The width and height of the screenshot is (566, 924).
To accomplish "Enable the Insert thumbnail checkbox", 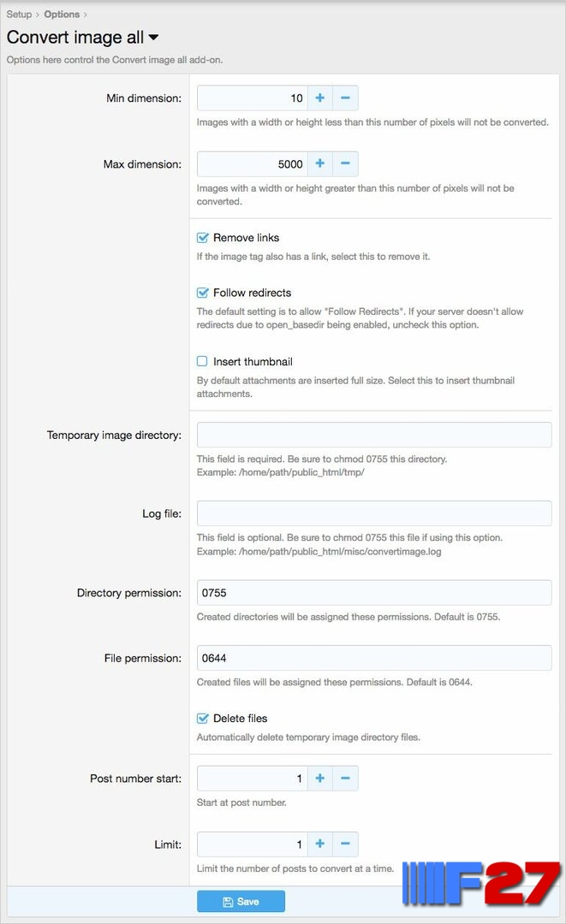I will click(x=202, y=361).
